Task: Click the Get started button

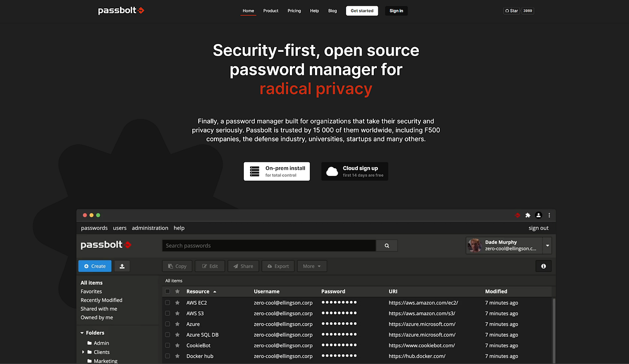Action: [x=362, y=10]
